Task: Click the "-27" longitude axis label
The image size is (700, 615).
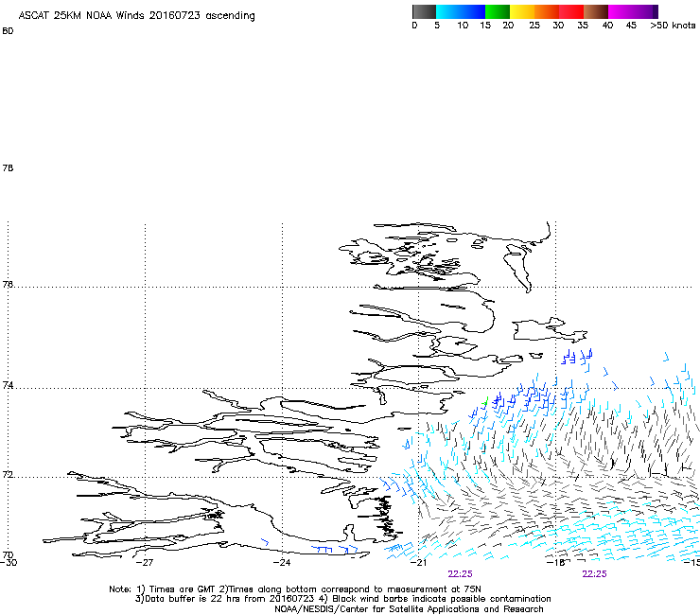Action: (145, 563)
